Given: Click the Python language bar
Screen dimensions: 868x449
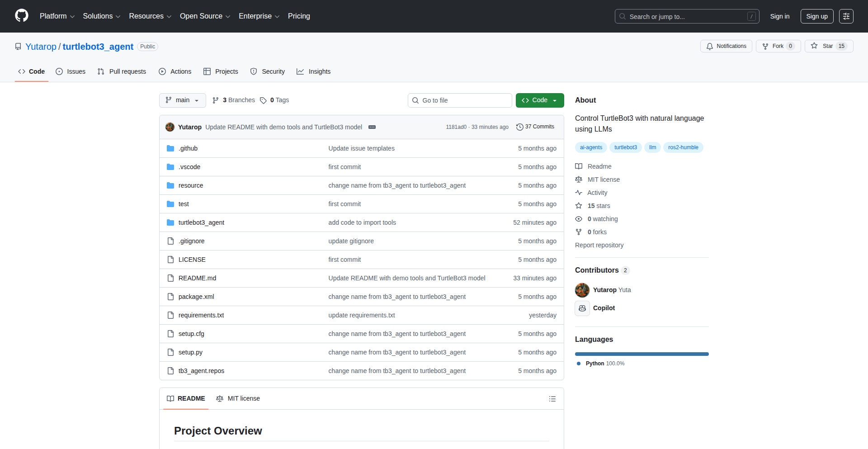Looking at the screenshot, I should click(x=642, y=354).
